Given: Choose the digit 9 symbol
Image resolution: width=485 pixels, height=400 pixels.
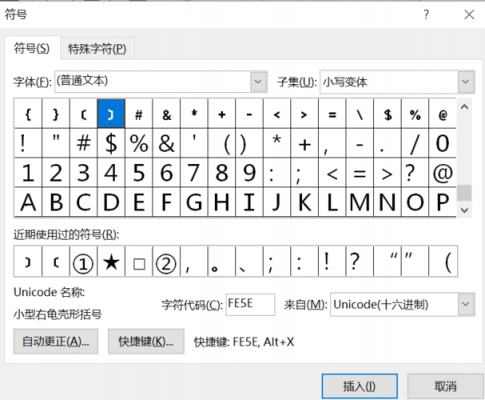Looking at the screenshot, I should (x=249, y=173).
